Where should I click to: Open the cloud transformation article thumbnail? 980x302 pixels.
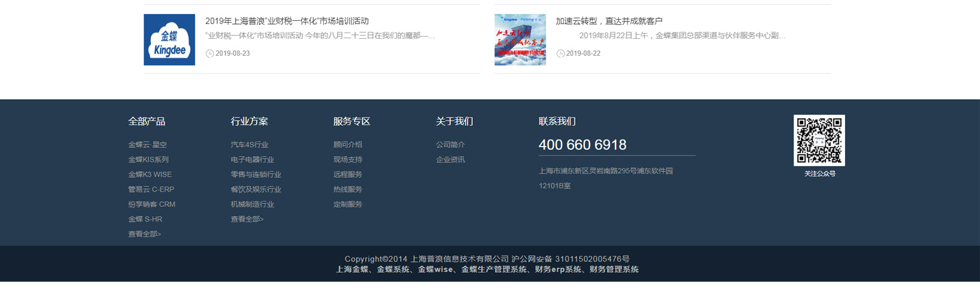(520, 39)
